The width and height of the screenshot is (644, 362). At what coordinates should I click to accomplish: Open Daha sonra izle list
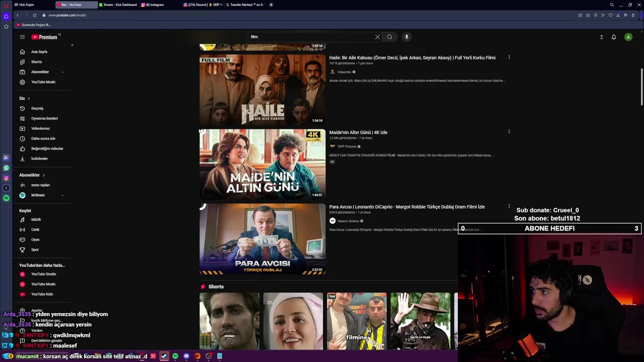point(43,139)
